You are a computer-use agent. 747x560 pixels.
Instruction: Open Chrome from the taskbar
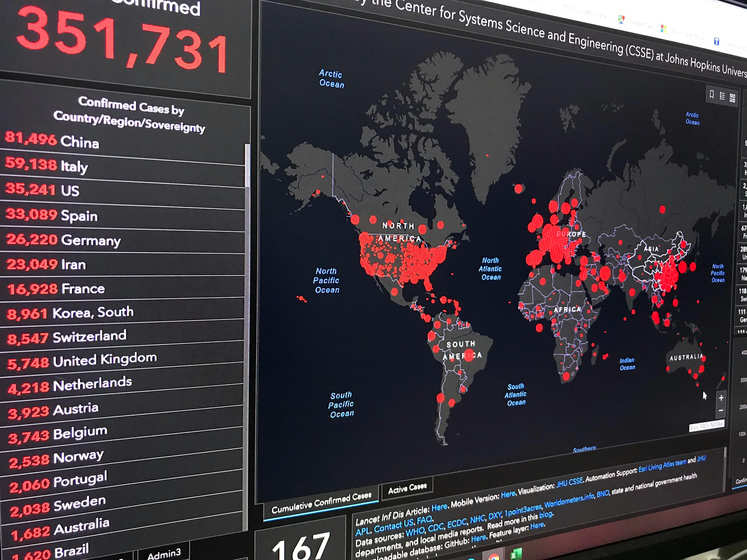493,557
